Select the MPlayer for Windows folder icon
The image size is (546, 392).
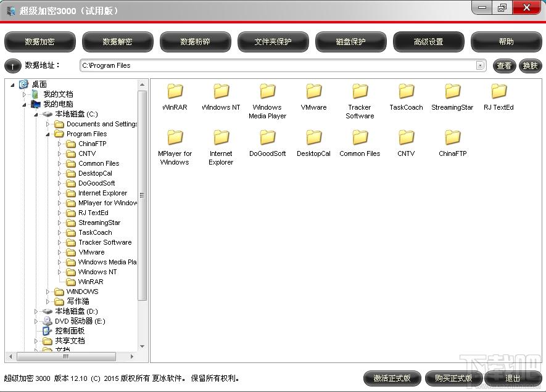[175, 137]
